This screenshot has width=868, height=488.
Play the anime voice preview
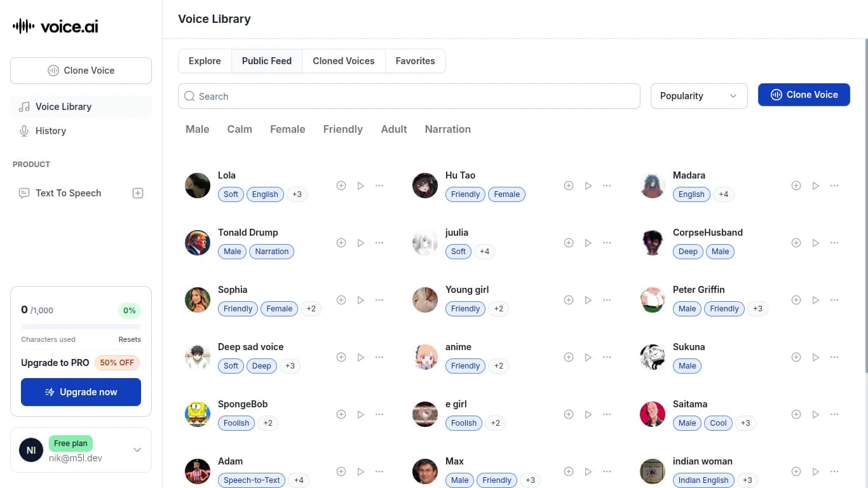588,357
